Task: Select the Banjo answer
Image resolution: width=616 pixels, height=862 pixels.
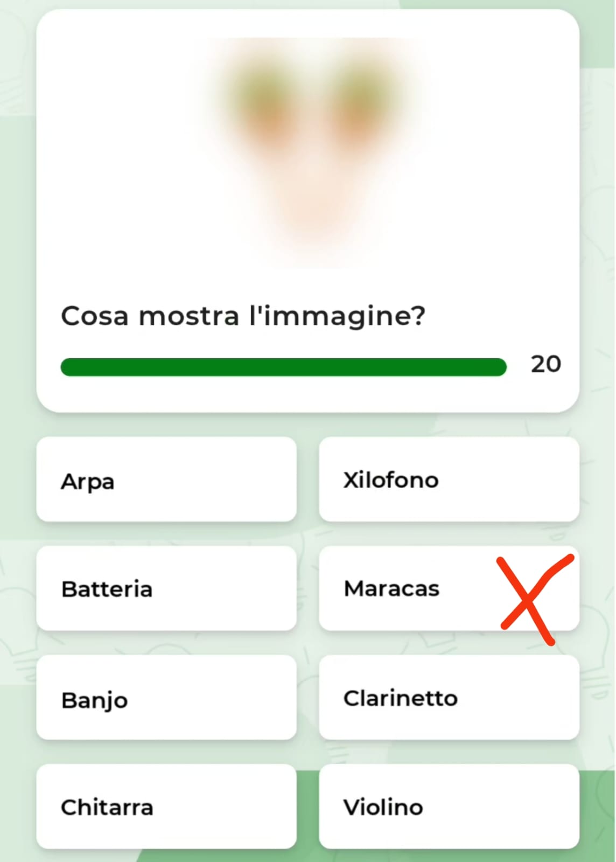Action: [166, 699]
